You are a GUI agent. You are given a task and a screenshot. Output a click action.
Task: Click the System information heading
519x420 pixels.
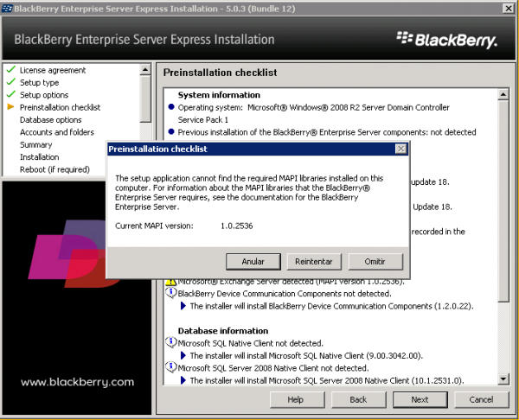click(219, 95)
